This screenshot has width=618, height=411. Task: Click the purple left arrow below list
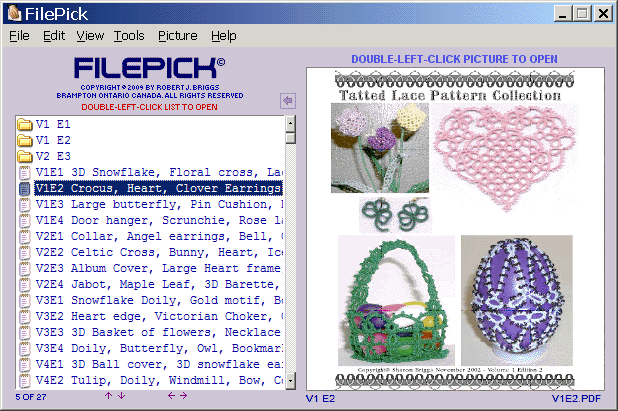pyautogui.click(x=171, y=396)
